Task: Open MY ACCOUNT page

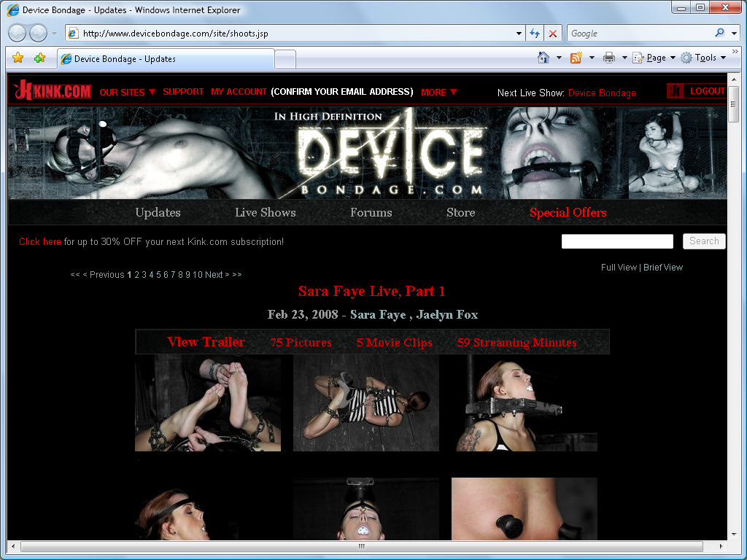Action: [x=239, y=92]
